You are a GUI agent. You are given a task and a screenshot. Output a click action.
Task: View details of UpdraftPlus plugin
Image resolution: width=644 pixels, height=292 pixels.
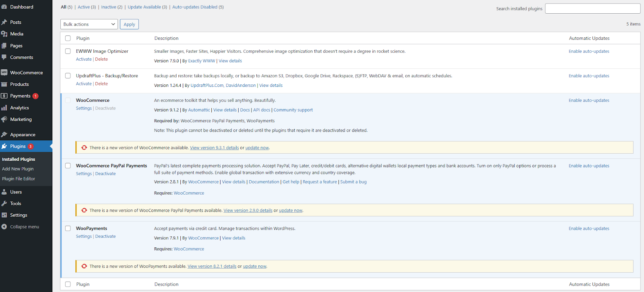[x=271, y=85]
